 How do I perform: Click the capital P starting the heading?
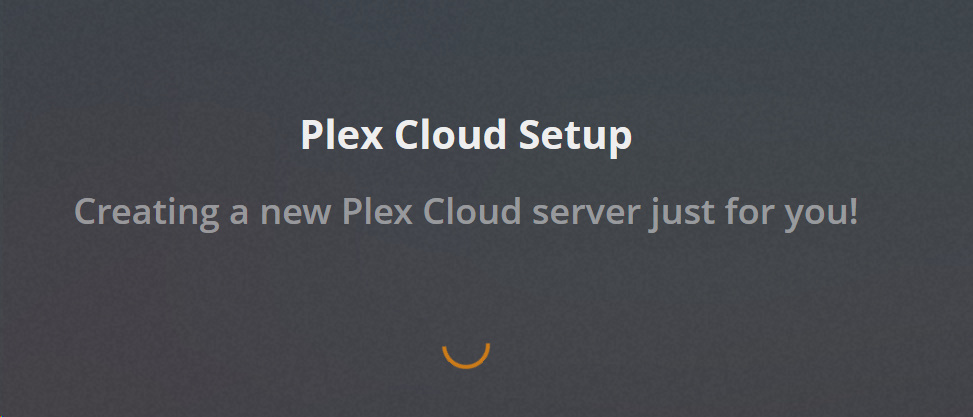coord(313,134)
